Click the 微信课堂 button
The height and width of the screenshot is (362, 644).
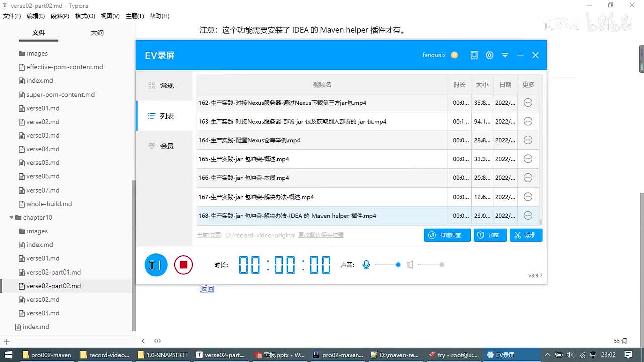(447, 235)
